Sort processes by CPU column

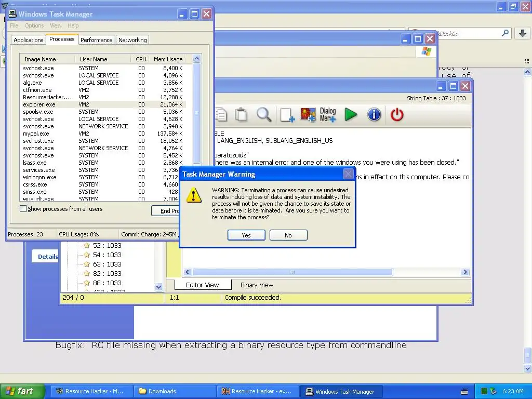click(x=141, y=59)
